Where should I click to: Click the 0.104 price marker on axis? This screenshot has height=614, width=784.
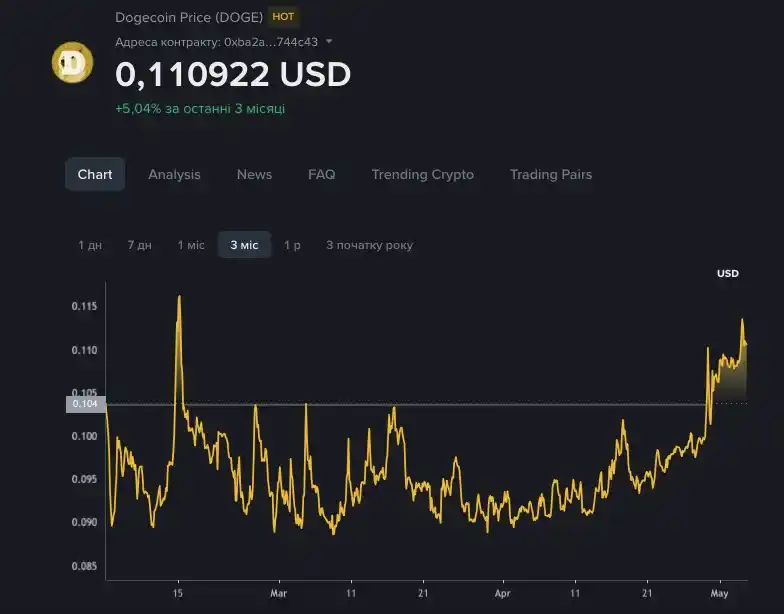coord(86,404)
